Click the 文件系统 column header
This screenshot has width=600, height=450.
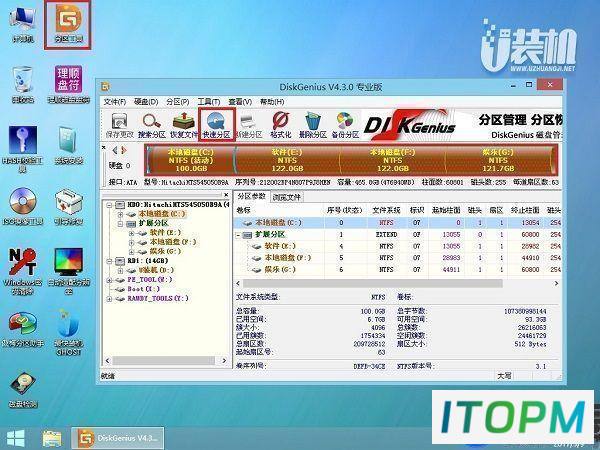[386, 210]
